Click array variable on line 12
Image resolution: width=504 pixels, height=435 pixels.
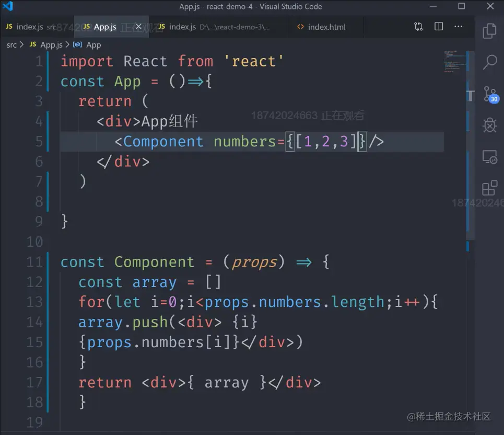coord(154,282)
